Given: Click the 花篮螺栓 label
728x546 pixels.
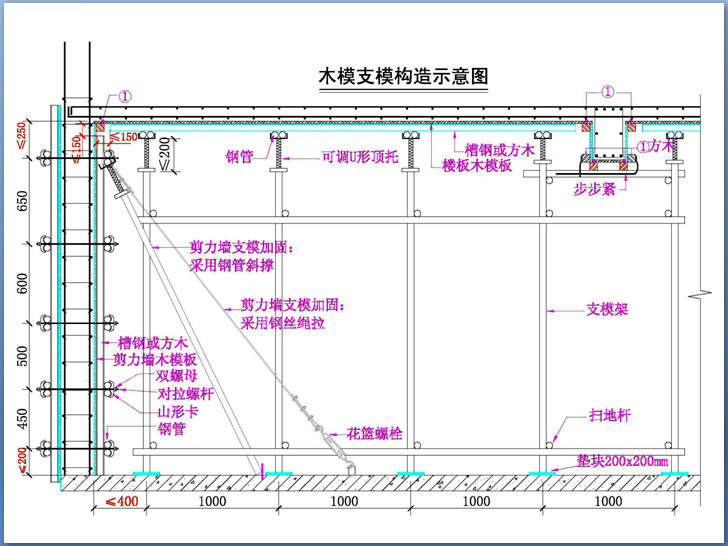Looking at the screenshot, I should pos(374,433).
